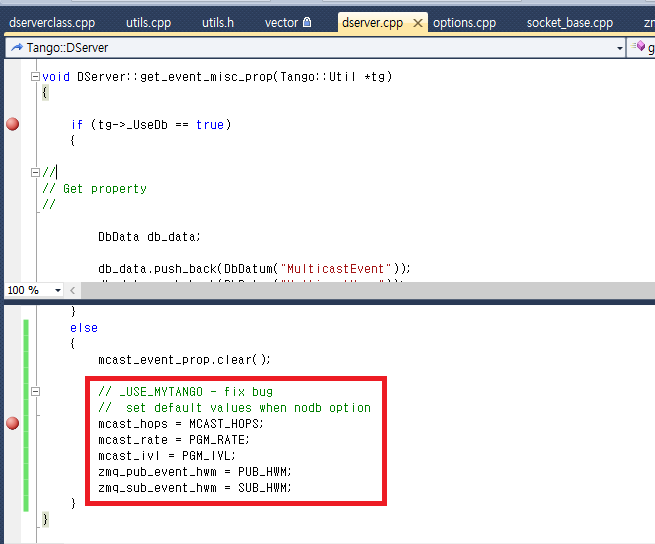655x544 pixels.
Task: Click the set default values comment
Action: coord(234,408)
